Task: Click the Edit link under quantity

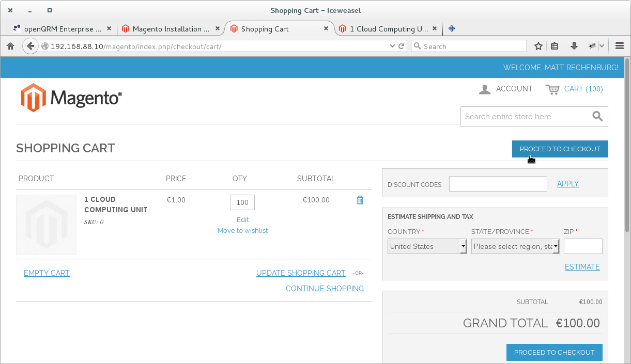Action: 242,219
